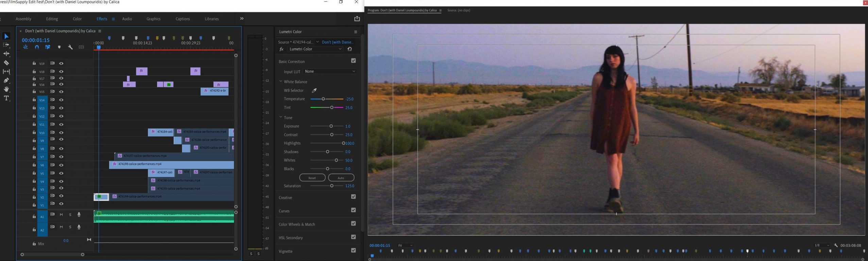868x261 pixels.
Task: Switch to the Editing workspace
Action: point(52,19)
